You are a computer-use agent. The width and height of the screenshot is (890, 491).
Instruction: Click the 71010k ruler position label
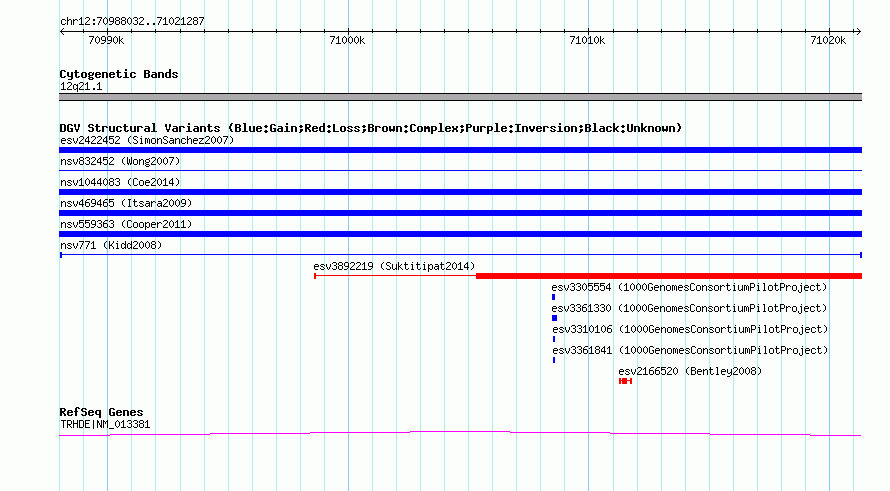point(587,40)
